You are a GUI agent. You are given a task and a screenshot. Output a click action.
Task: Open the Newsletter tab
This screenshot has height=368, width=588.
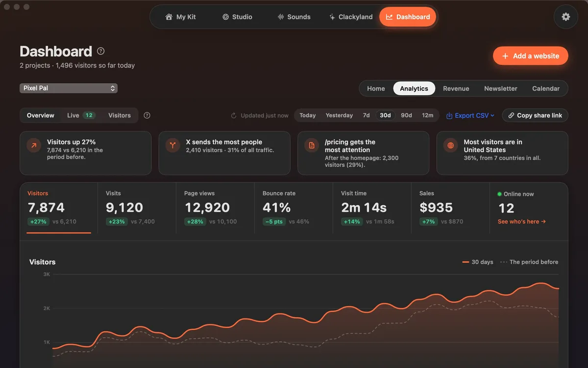(x=501, y=88)
